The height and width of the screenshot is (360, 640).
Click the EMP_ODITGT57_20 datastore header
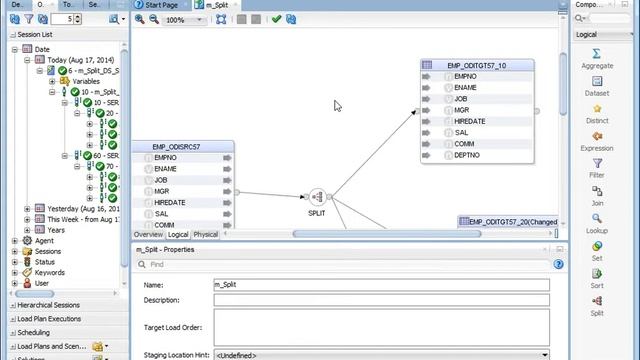[508, 222]
